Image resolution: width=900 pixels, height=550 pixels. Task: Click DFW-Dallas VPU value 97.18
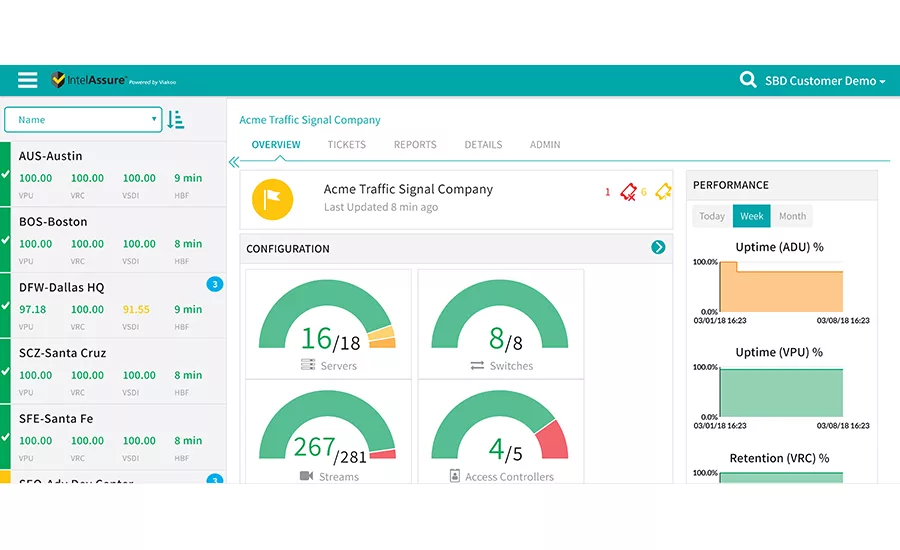[x=32, y=309]
